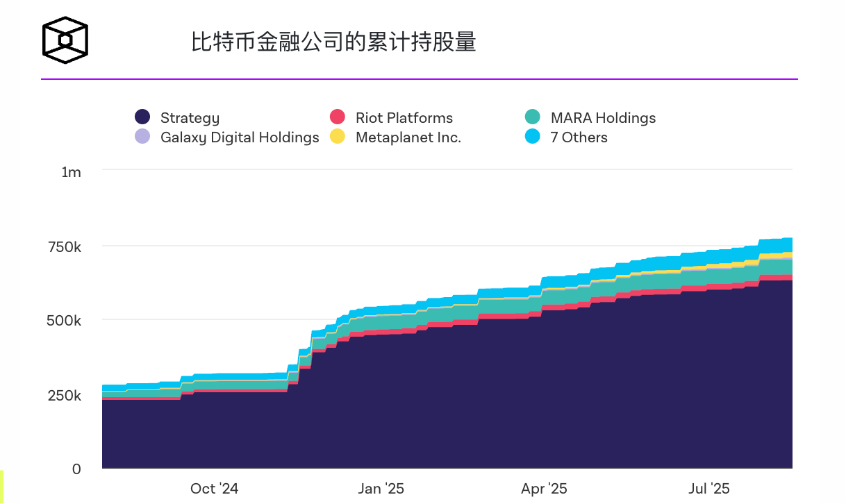Click the Apr '25 x-axis label
The height and width of the screenshot is (504, 846).
pos(544,489)
